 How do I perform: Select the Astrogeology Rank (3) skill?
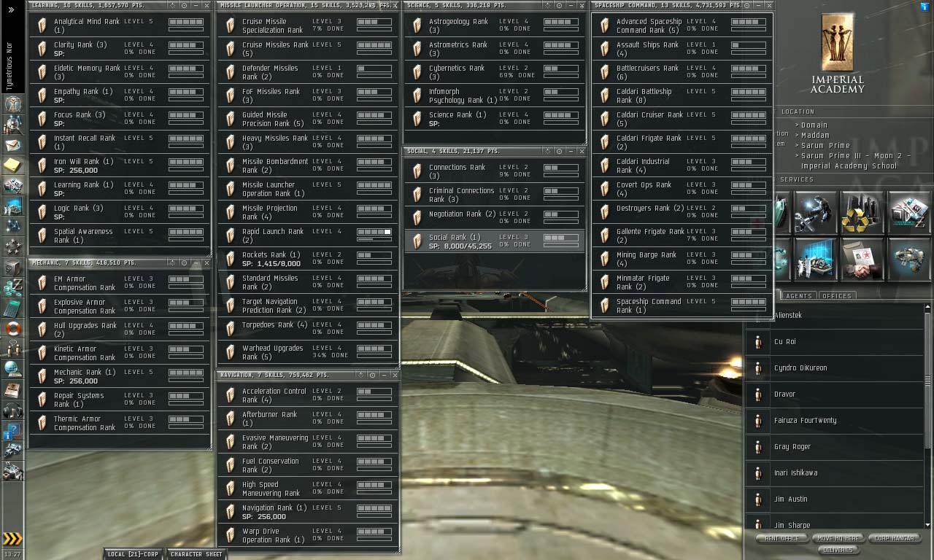(495, 26)
